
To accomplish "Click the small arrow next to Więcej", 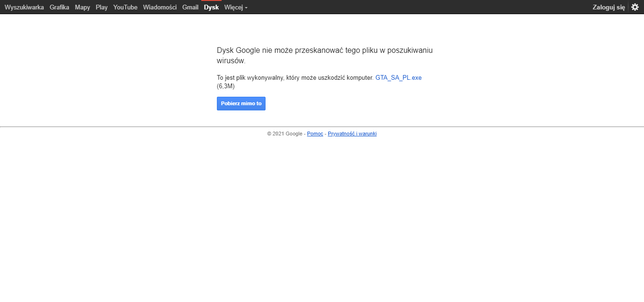I will pyautogui.click(x=246, y=8).
